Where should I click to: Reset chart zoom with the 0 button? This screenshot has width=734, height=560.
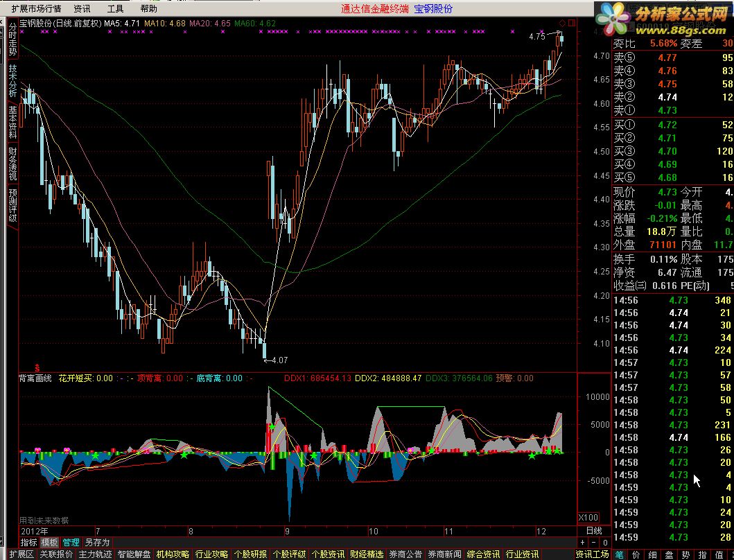click(x=605, y=542)
